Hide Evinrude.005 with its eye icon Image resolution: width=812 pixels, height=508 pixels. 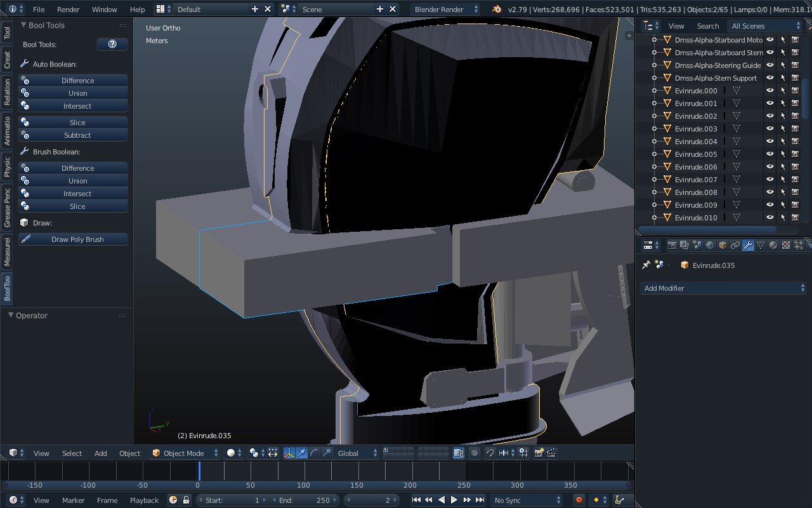click(x=770, y=154)
